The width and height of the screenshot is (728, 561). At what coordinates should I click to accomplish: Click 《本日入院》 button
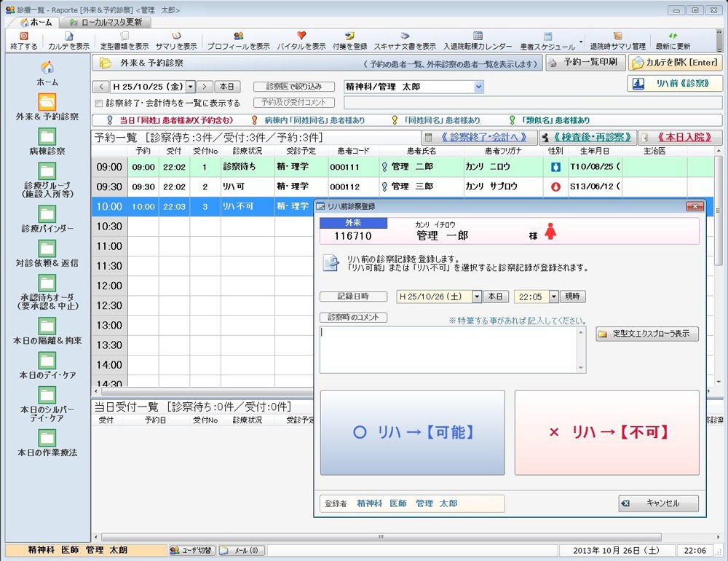click(x=680, y=137)
